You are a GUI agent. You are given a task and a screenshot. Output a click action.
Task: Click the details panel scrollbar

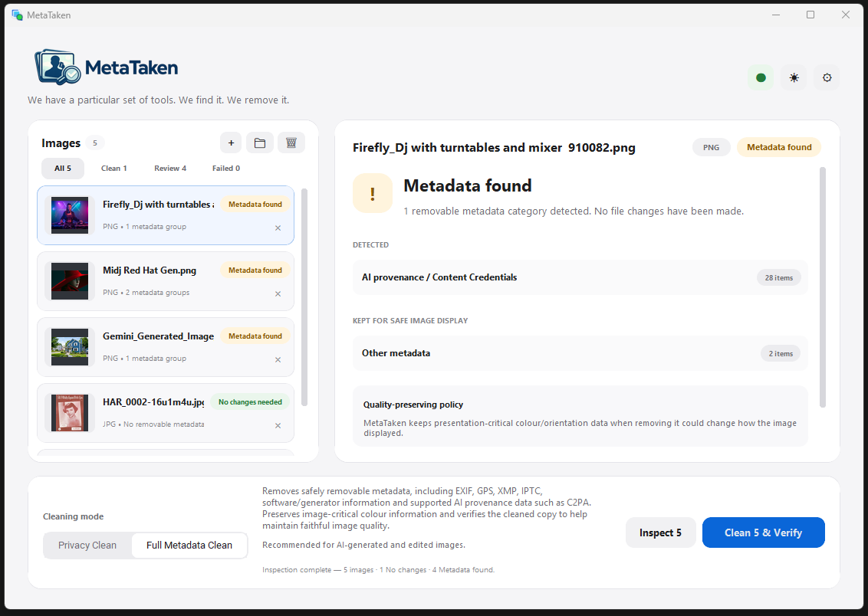[823, 287]
